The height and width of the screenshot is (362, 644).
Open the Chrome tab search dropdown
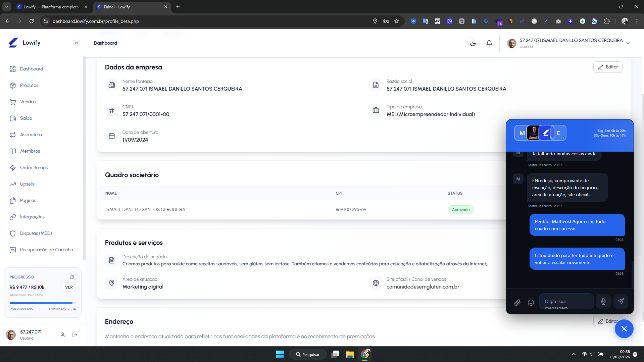(x=6, y=7)
